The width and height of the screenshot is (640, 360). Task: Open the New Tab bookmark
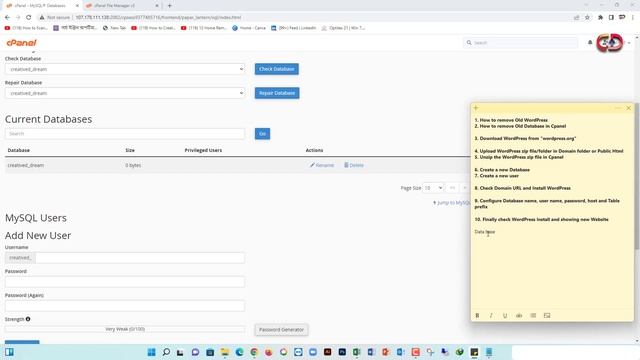114,28
